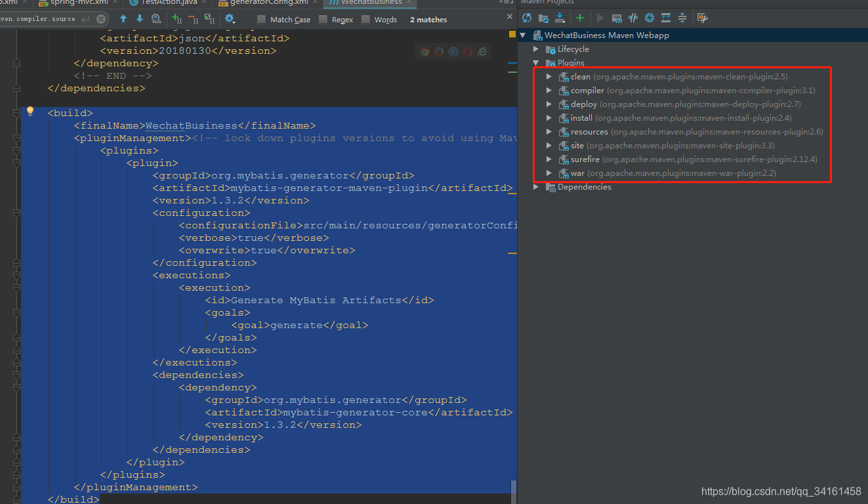This screenshot has width=868, height=504.
Task: Collapse all nodes in Maven Projects panel
Action: (682, 18)
